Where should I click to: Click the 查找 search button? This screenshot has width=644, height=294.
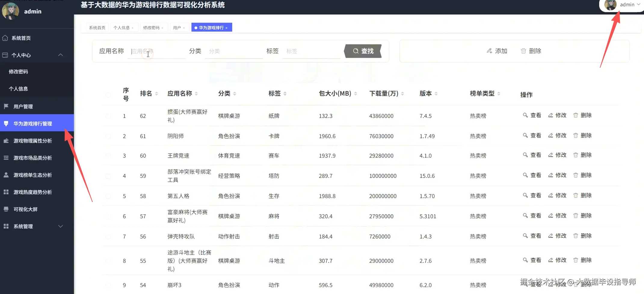pos(362,51)
